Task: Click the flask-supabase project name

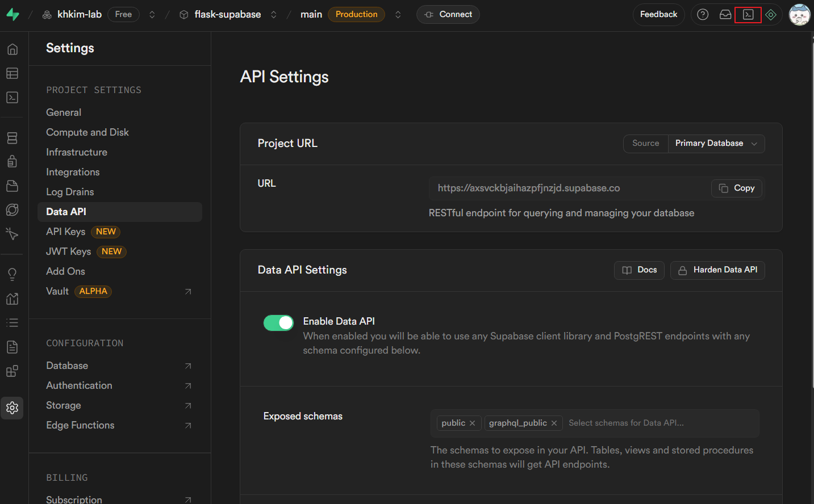Action: [x=228, y=15]
